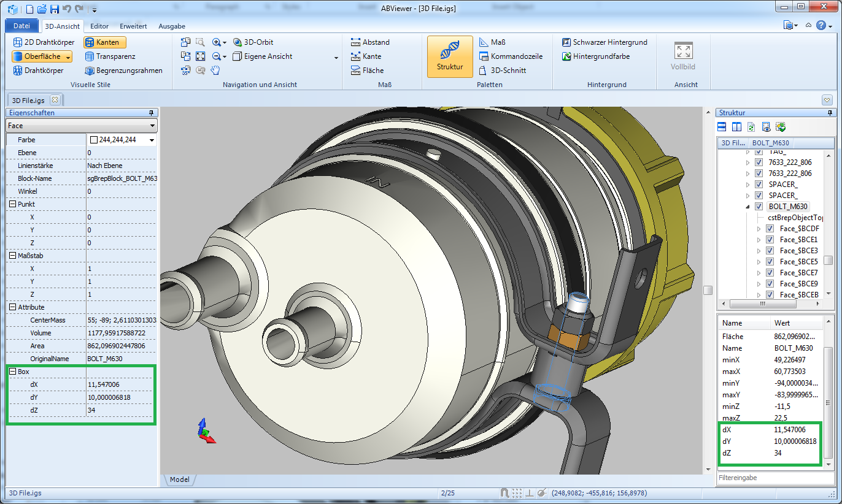Click the Kante measure icon
The width and height of the screenshot is (842, 504).
pyautogui.click(x=355, y=56)
